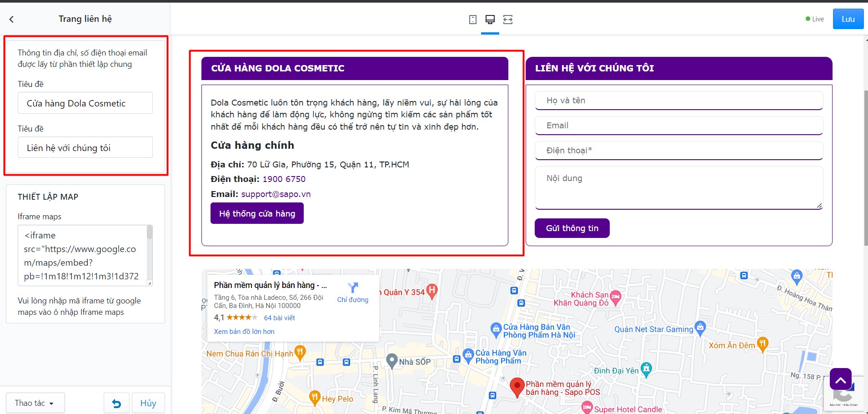Click the Live status indicator
This screenshot has width=868, height=414.
click(815, 19)
